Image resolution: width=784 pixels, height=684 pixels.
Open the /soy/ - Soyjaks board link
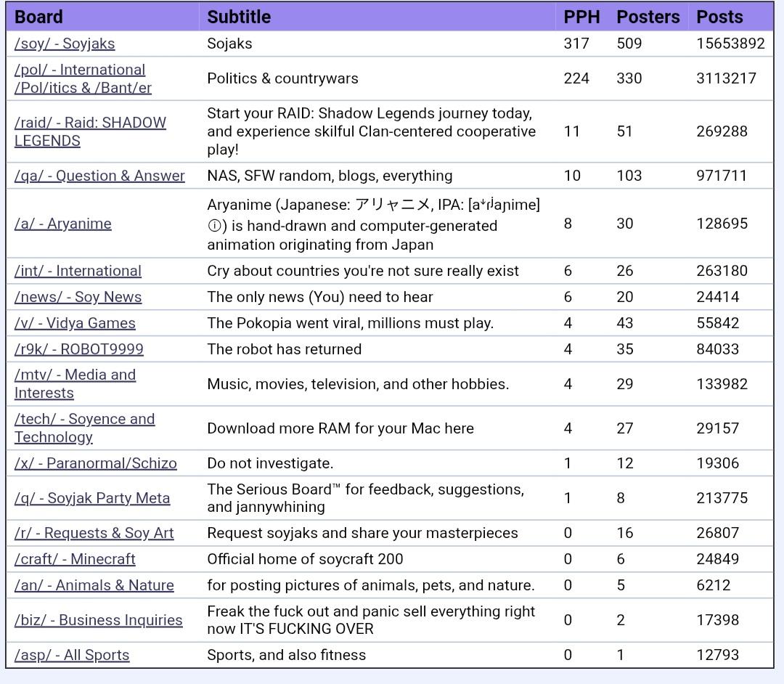[x=65, y=44]
